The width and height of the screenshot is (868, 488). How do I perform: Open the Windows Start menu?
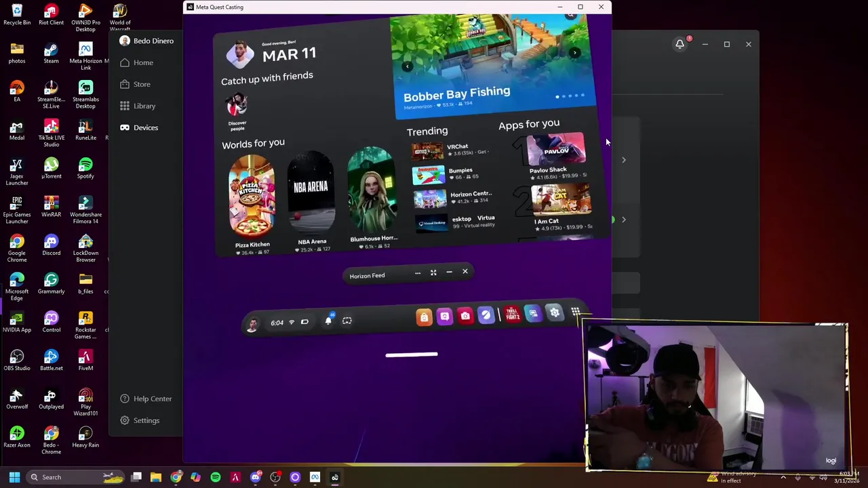[x=14, y=477]
